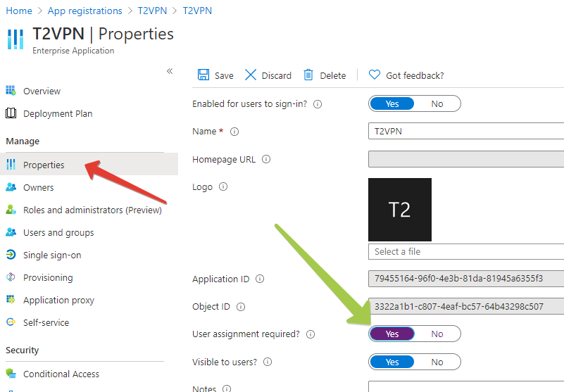Set User assignment required to No

tap(437, 334)
